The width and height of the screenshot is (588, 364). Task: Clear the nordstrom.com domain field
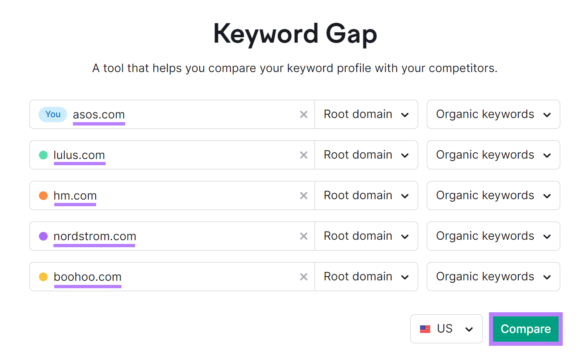click(x=304, y=236)
